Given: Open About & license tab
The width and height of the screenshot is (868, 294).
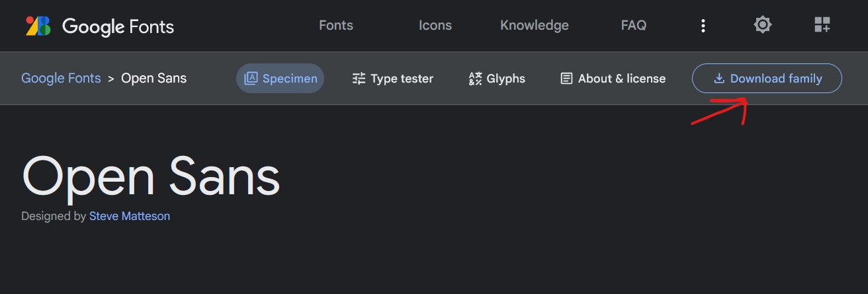Looking at the screenshot, I should [613, 79].
